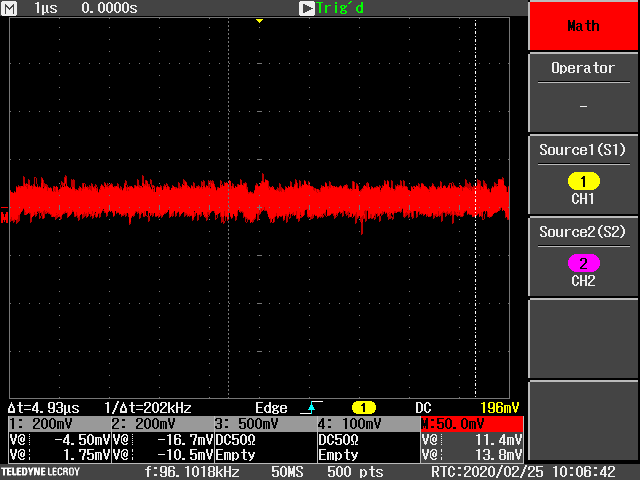Click the red math trace 50.0mV descriptor

coord(472,424)
